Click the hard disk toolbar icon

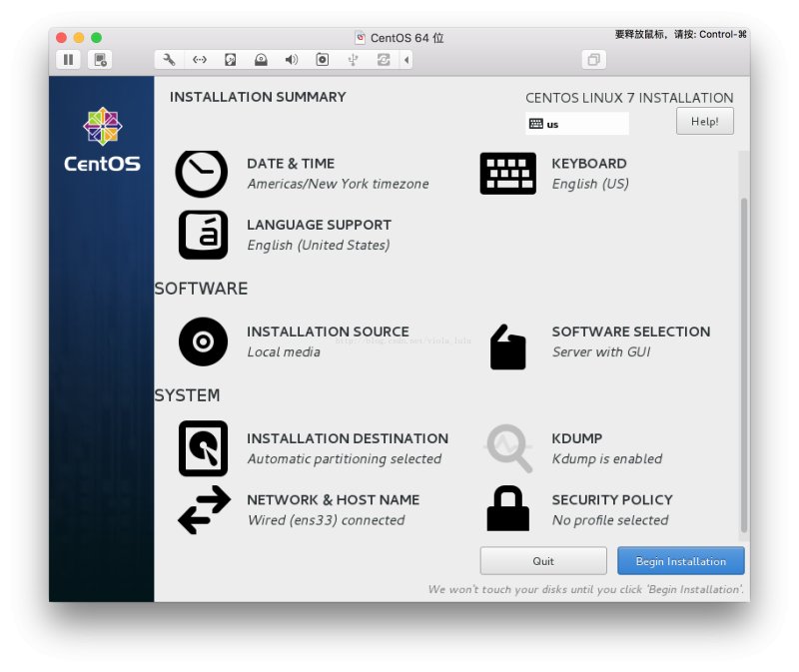231,60
